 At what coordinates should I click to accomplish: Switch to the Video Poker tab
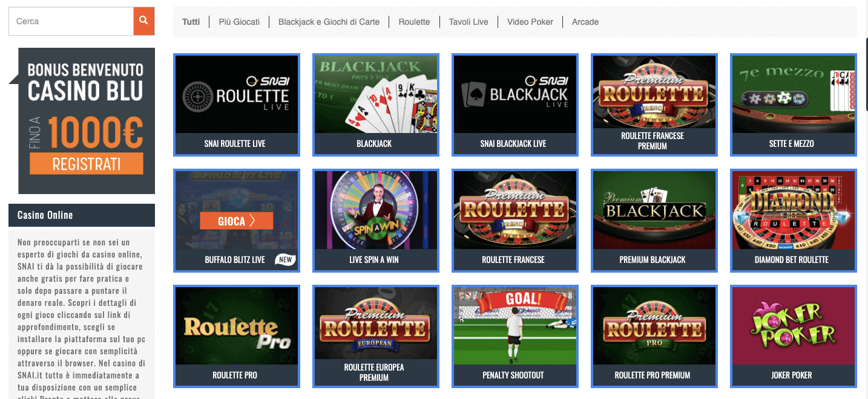click(x=530, y=22)
